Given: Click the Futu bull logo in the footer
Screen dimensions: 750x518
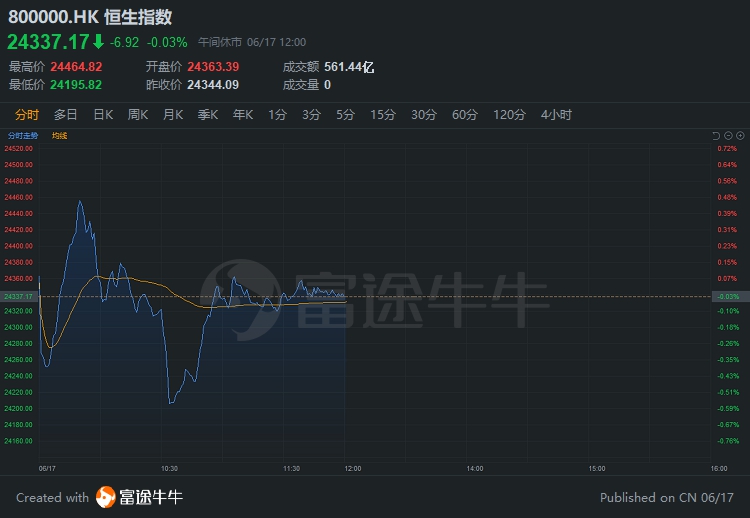Looking at the screenshot, I should coord(106,497).
